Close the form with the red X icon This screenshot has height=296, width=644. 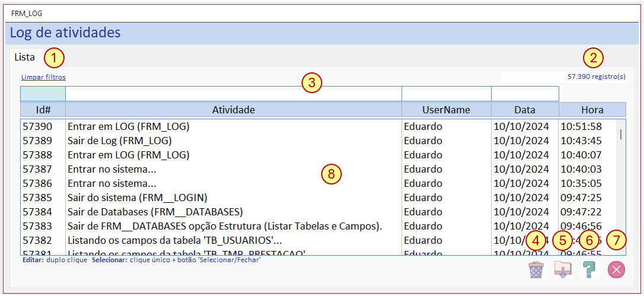click(x=617, y=270)
